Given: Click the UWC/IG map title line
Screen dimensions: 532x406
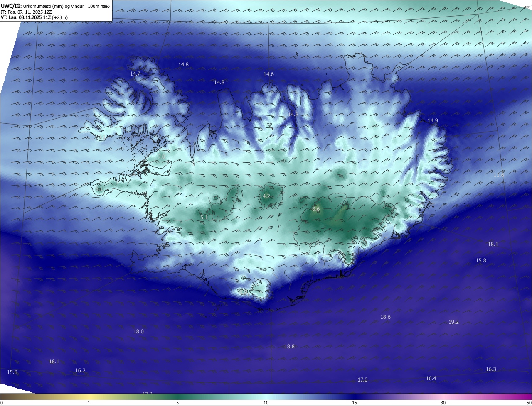Looking at the screenshot, I should tap(55, 5).
